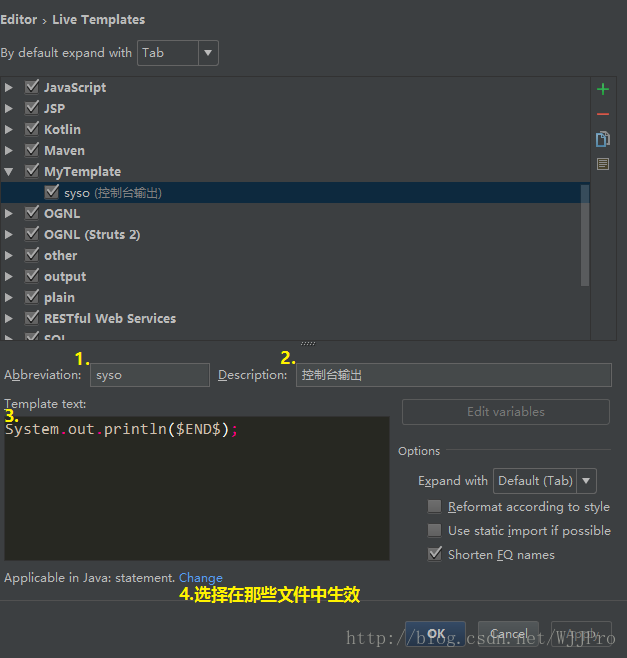Screen dimensions: 627x658
Task: Click the red Remove template minus icon
Action: pos(603,114)
